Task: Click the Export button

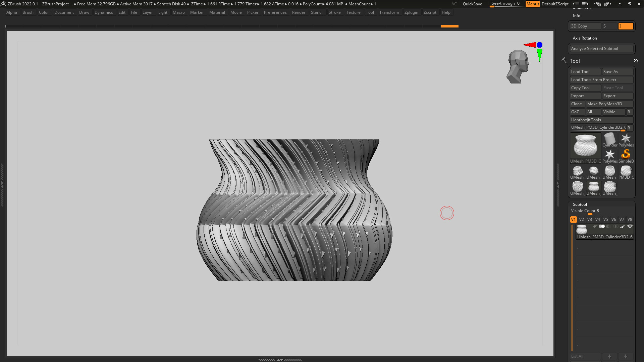Action: click(x=618, y=96)
